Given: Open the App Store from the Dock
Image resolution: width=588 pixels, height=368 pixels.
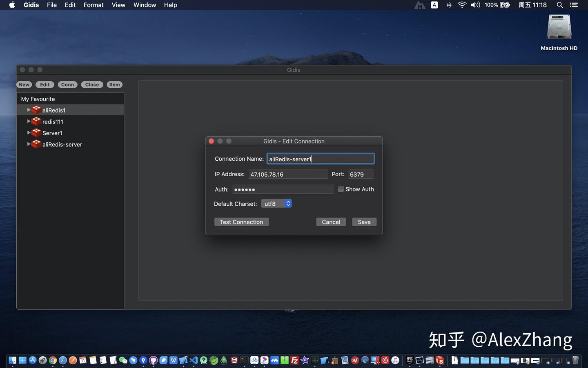Looking at the screenshot, I should [33, 360].
